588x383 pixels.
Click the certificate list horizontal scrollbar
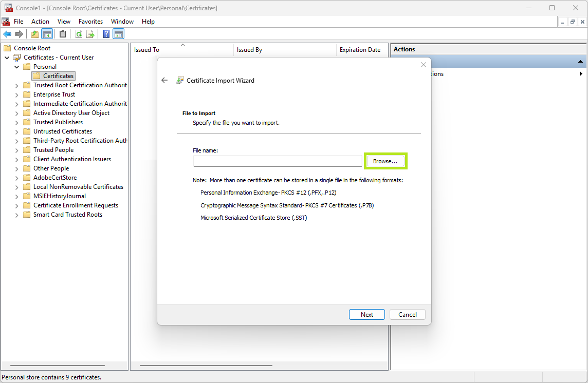click(206, 366)
